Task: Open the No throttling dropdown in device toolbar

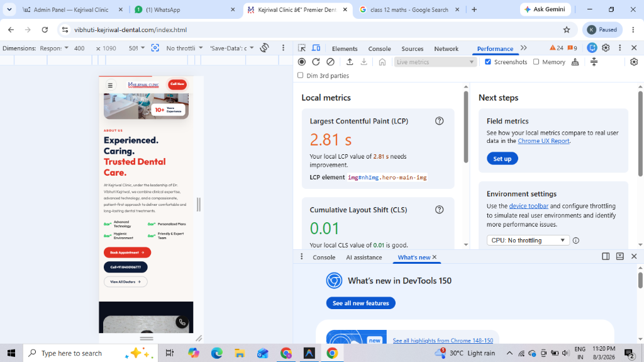Action: click(x=184, y=48)
